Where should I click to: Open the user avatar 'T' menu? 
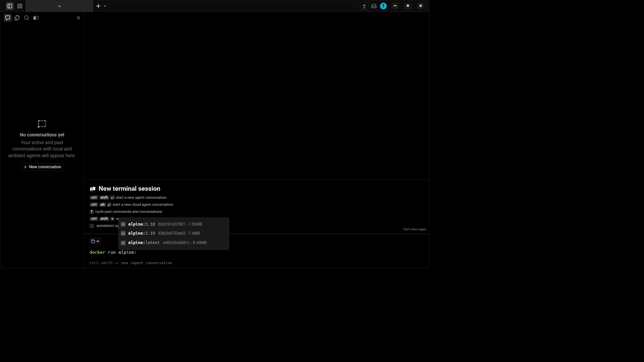click(x=383, y=6)
